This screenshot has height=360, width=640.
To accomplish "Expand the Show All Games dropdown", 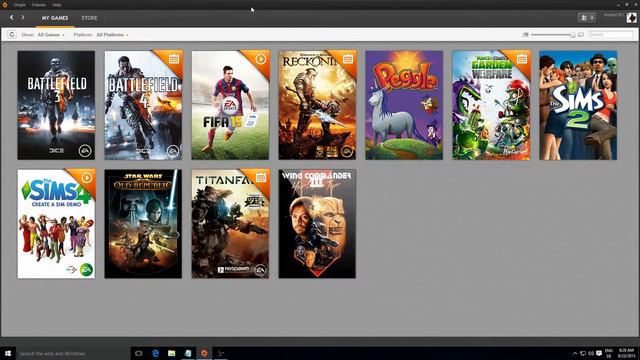I will [51, 35].
